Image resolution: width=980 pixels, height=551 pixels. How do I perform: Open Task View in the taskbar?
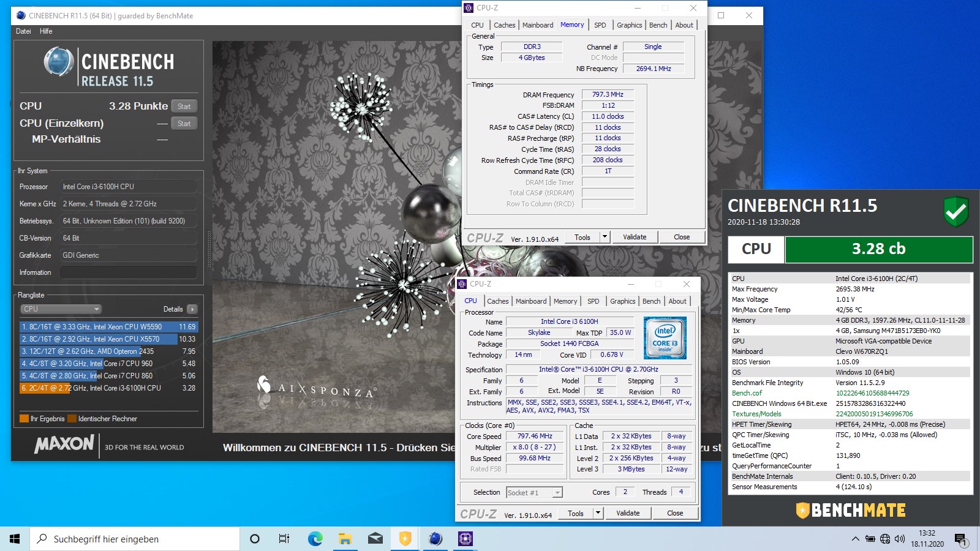click(x=284, y=539)
